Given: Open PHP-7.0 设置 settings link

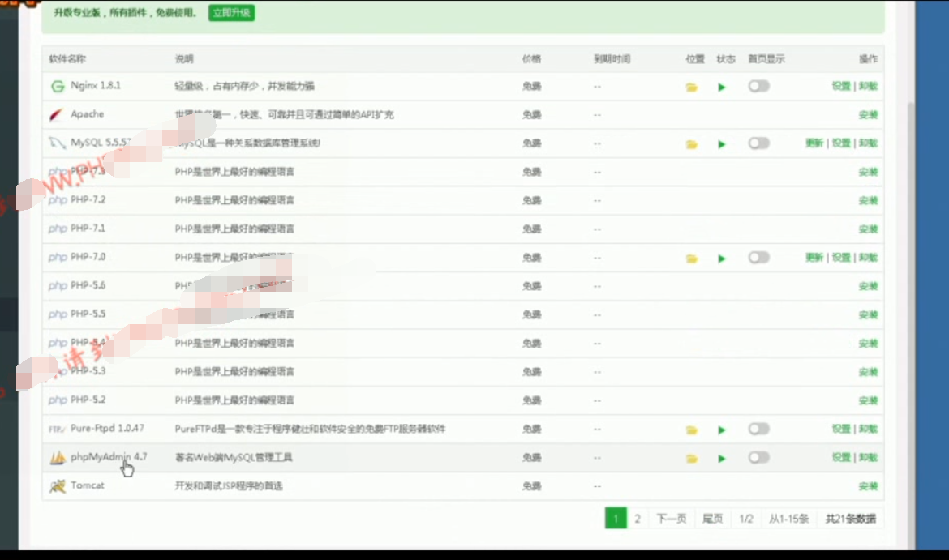Looking at the screenshot, I should click(x=841, y=258).
